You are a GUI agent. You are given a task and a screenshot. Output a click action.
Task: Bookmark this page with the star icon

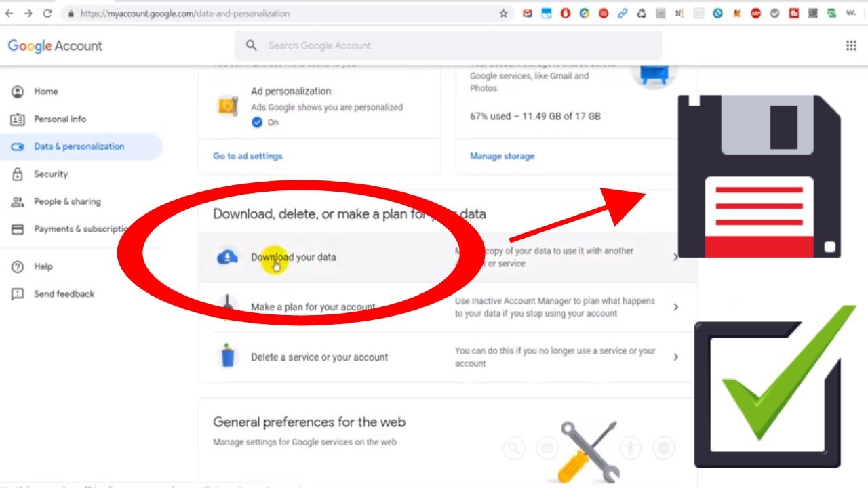pyautogui.click(x=503, y=14)
